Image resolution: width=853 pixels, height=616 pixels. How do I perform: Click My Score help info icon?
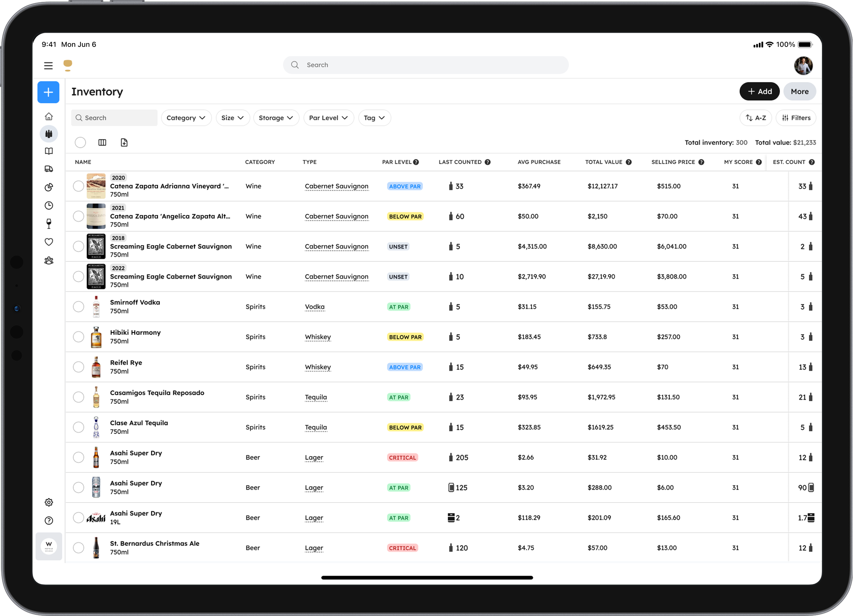coord(759,162)
